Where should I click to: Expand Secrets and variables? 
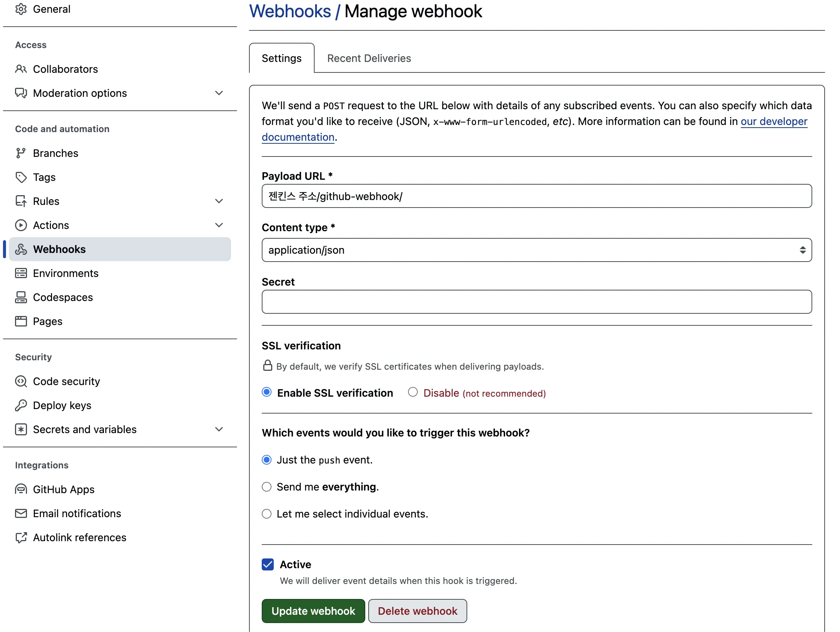tap(219, 429)
